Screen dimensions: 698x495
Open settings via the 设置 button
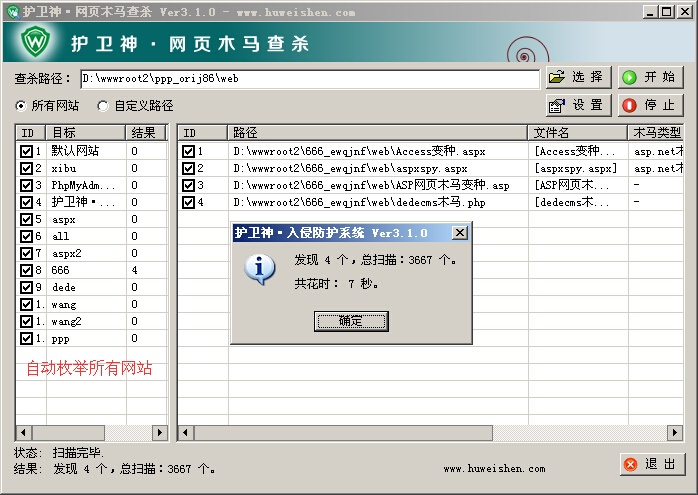579,105
